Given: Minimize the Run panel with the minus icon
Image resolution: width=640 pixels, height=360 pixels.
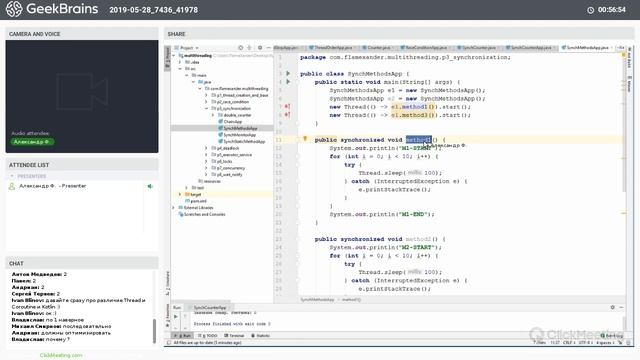Looking at the screenshot, I should click(x=621, y=307).
